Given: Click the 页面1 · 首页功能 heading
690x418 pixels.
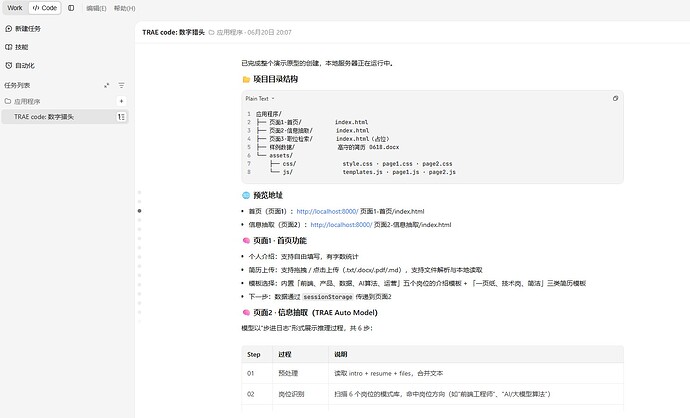Looking at the screenshot, I should (280, 241).
